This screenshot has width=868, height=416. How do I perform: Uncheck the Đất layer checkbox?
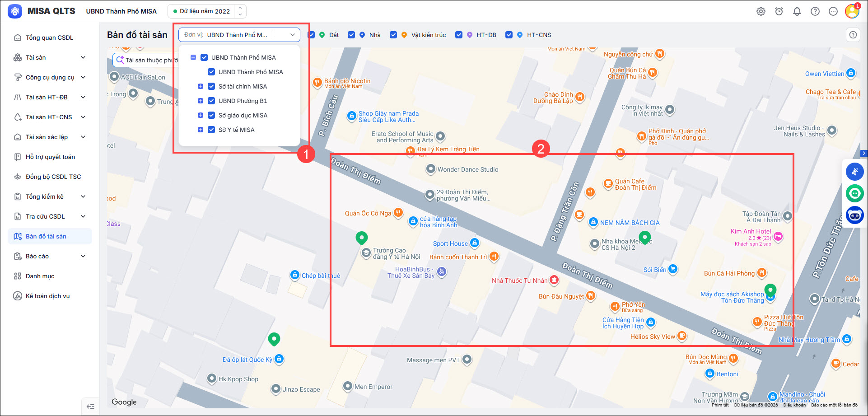(x=311, y=35)
